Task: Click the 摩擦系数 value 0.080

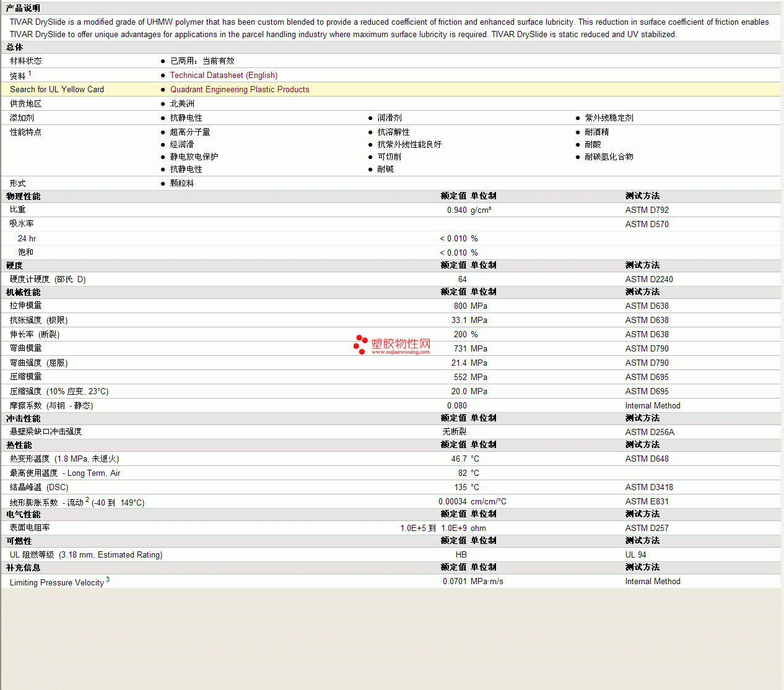Action: (x=457, y=405)
